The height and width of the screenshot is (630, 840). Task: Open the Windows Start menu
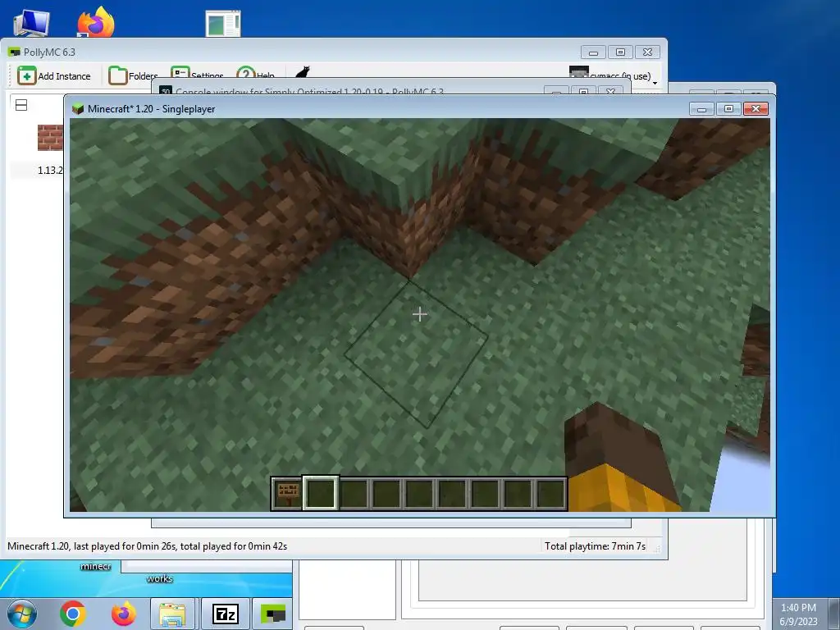(x=22, y=614)
